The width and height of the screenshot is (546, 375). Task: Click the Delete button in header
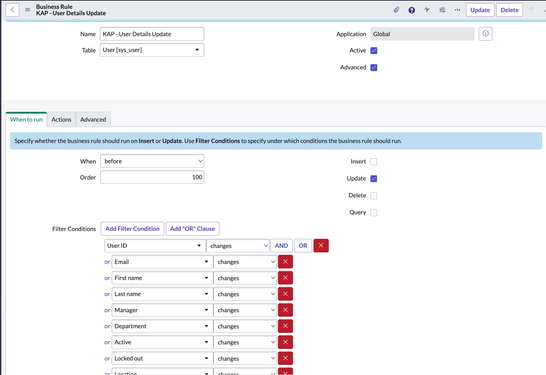(x=509, y=10)
